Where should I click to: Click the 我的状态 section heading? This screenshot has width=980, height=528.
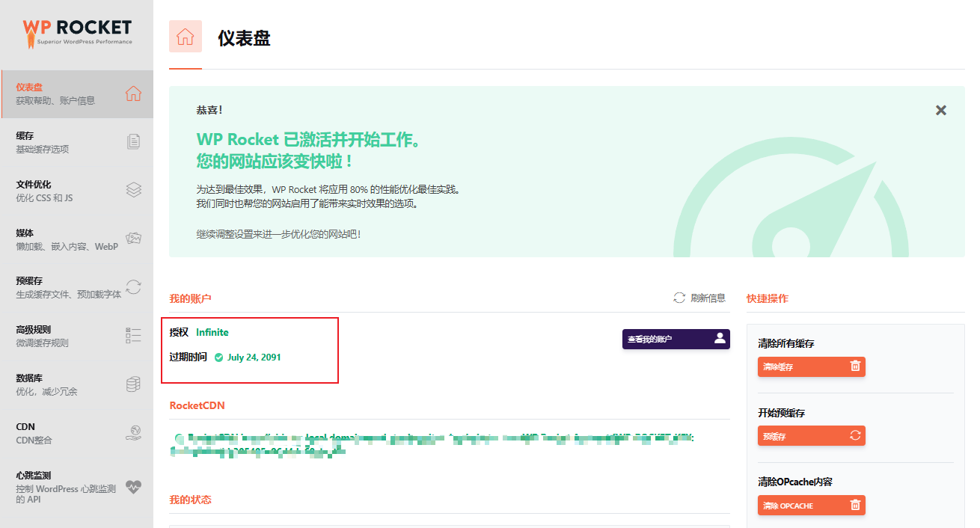click(190, 499)
